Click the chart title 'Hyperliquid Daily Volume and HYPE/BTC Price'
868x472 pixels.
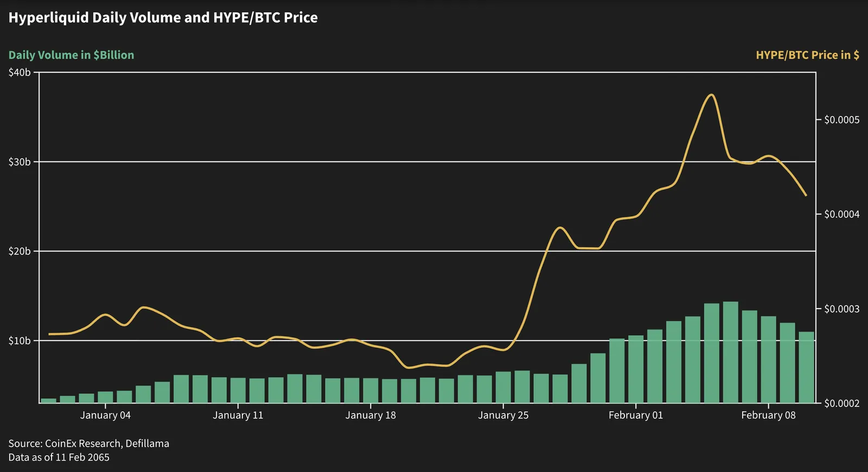(x=163, y=18)
